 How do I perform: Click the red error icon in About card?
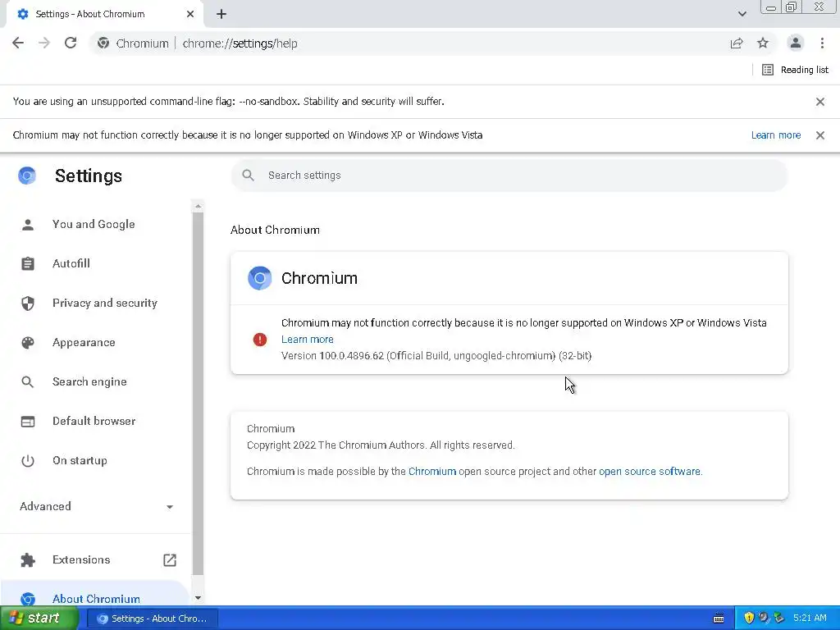[x=260, y=339]
